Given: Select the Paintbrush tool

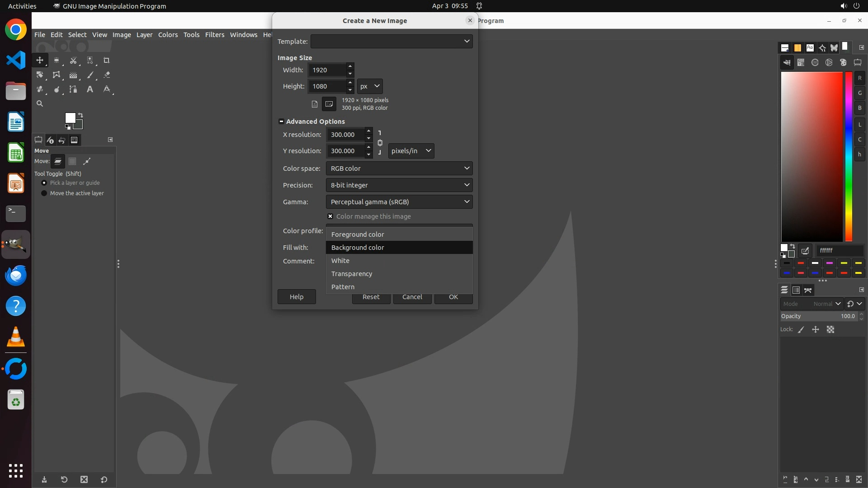Looking at the screenshot, I should [x=90, y=75].
